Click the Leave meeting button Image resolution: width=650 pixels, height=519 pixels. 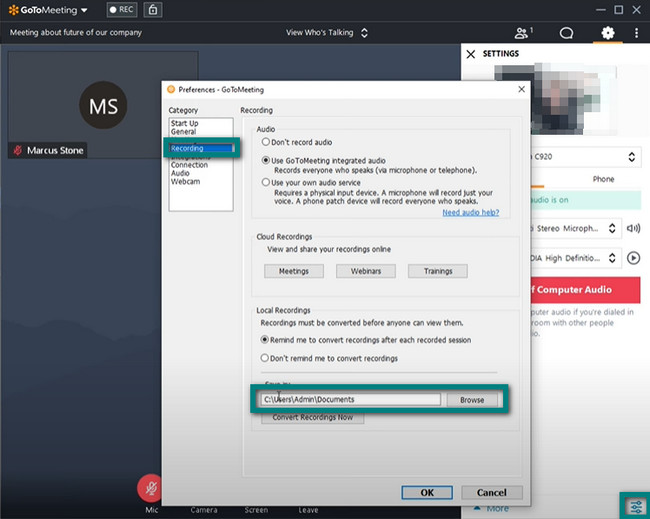pos(308,510)
